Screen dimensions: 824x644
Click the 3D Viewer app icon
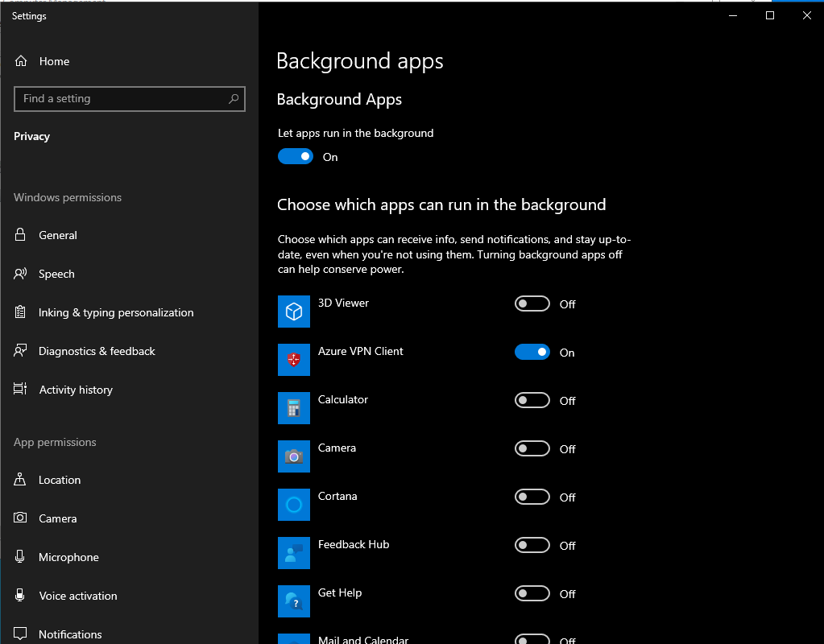pos(294,312)
